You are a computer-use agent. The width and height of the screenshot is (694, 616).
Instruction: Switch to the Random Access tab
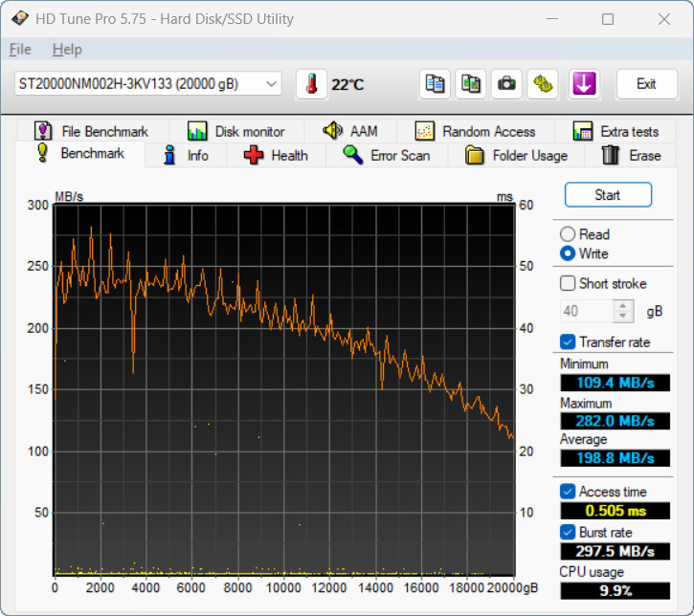(x=476, y=131)
